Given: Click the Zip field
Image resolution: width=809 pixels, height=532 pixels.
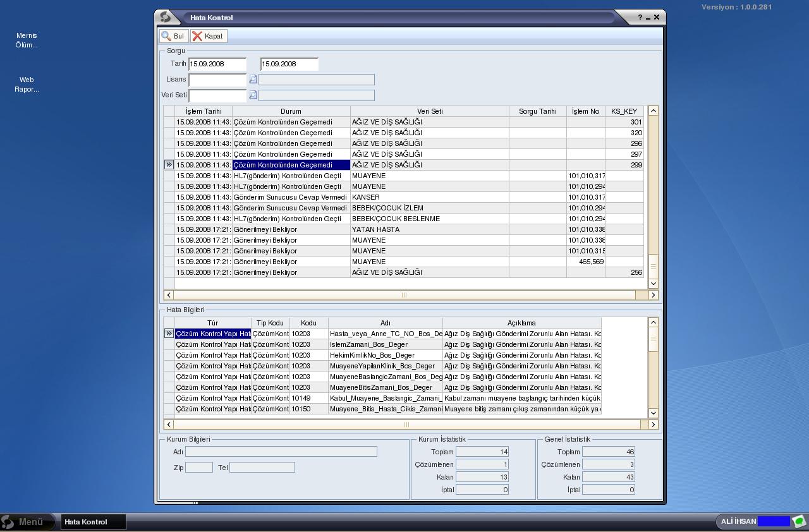Looking at the screenshot, I should tap(199, 468).
